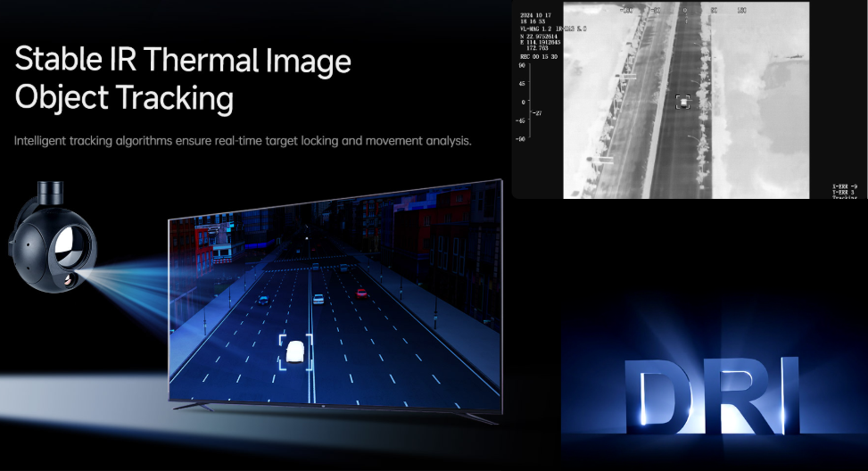868x471 pixels.
Task: Click the blue car in the left lane
Action: point(263,299)
